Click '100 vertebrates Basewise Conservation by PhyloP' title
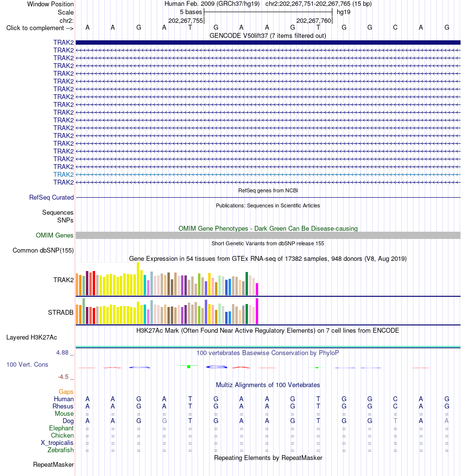461x476 pixels. [268, 353]
